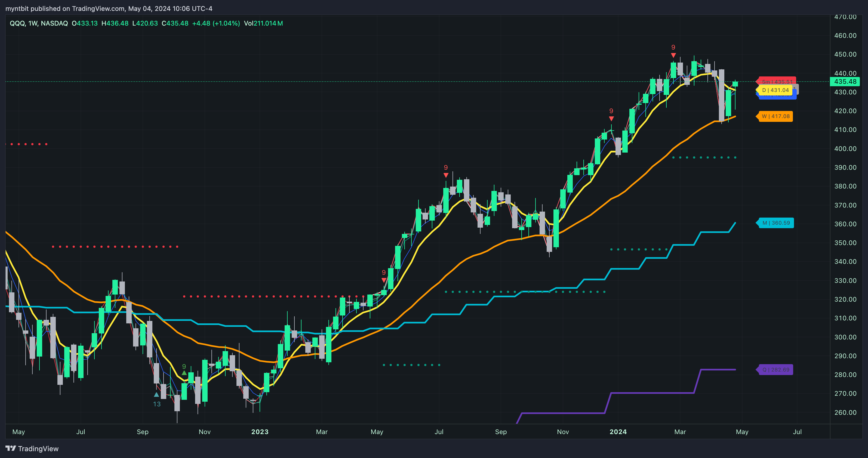Select the yellow D | 431.04 label
The image size is (868, 458).
coord(774,90)
